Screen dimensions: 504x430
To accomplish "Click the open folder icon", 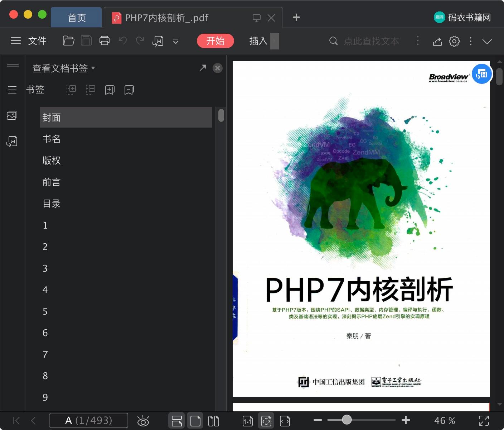I will [68, 41].
